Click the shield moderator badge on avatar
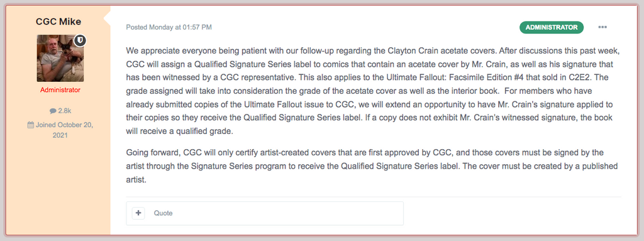 pyautogui.click(x=80, y=41)
